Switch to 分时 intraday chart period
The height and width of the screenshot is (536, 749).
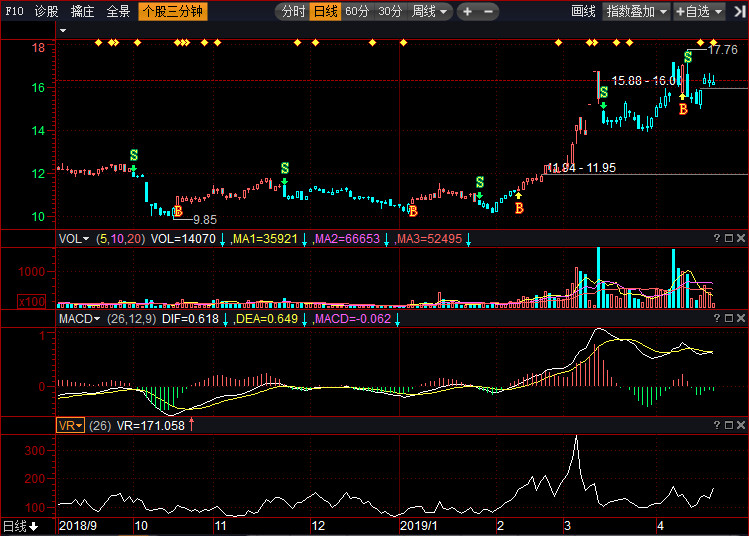click(293, 12)
